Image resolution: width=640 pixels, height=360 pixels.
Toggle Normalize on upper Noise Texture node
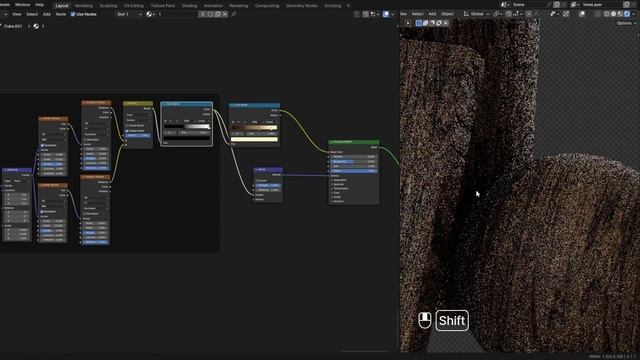[42, 145]
